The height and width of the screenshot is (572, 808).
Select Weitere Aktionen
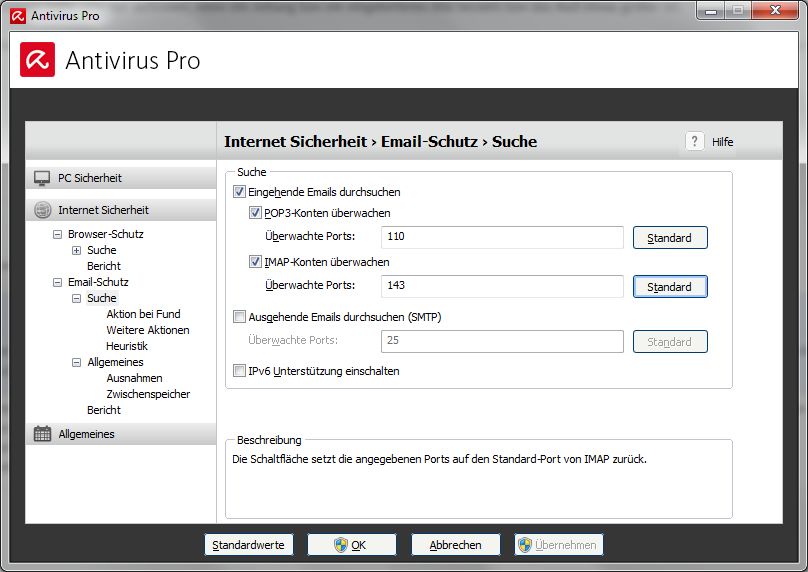coord(148,330)
